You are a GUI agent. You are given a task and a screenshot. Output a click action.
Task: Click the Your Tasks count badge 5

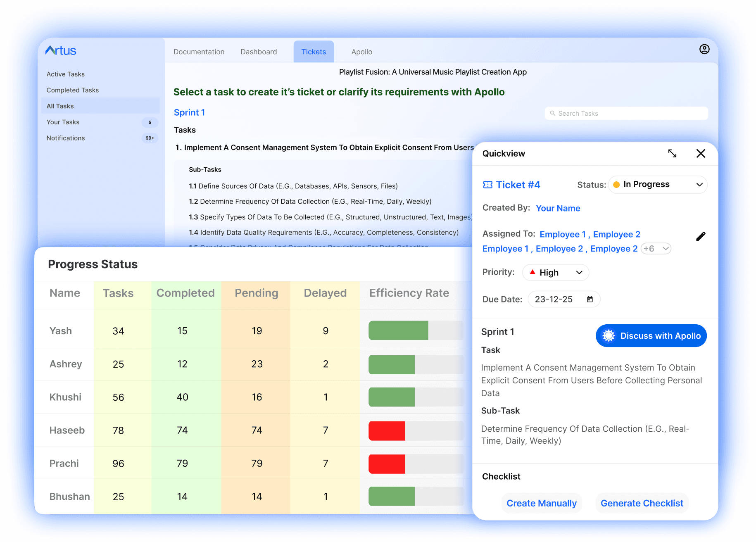(x=150, y=122)
